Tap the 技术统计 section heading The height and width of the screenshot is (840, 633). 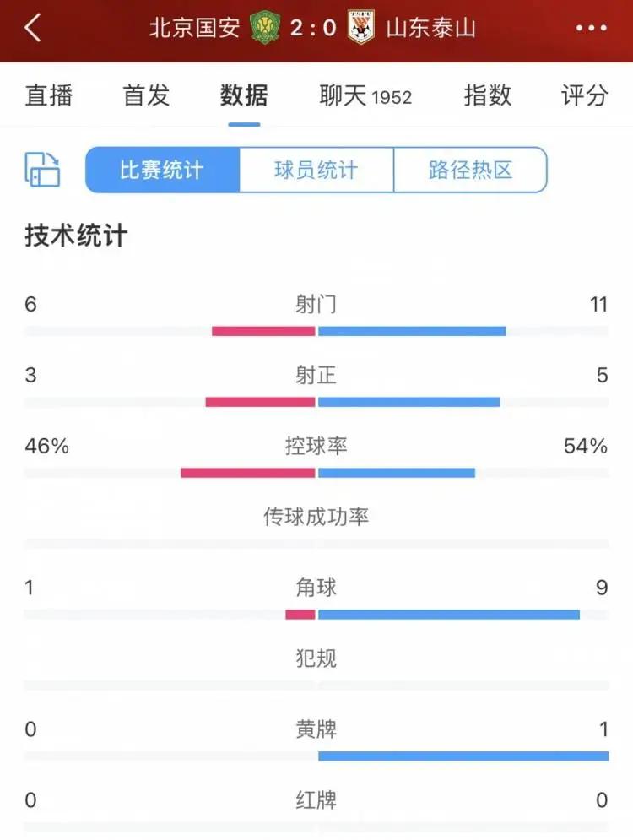click(76, 236)
